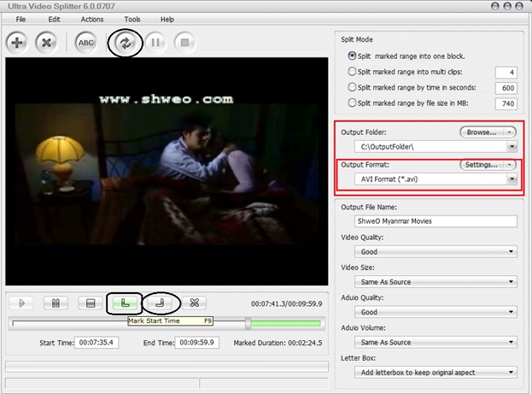Click the Mark End Time button
This screenshot has height=394, width=532.
click(x=160, y=303)
